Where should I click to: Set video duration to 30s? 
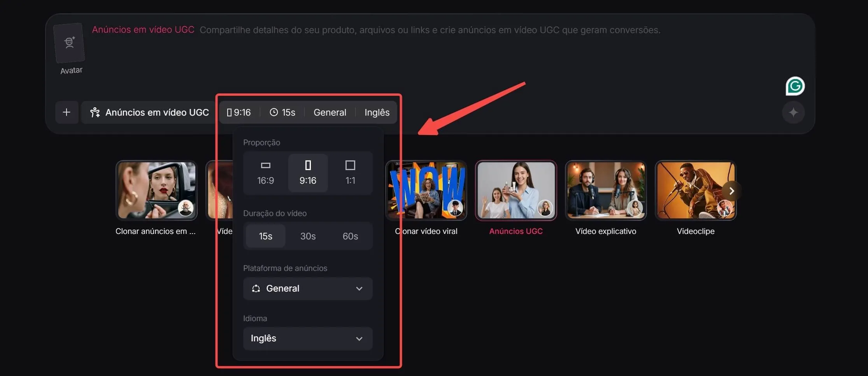click(x=308, y=236)
